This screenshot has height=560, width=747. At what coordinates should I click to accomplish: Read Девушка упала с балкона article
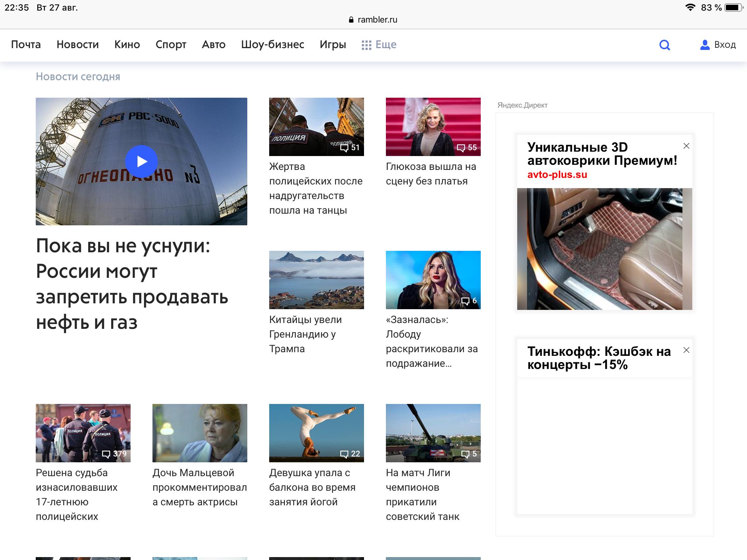(x=312, y=487)
